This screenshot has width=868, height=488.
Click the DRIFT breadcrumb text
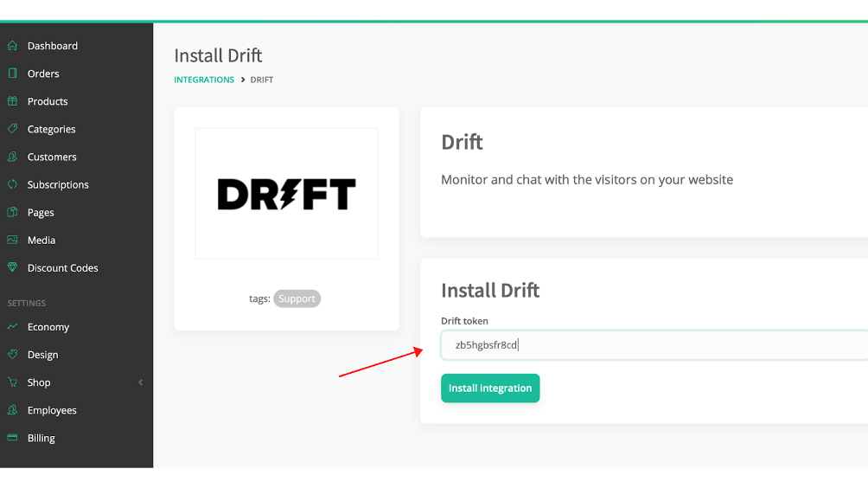point(262,80)
